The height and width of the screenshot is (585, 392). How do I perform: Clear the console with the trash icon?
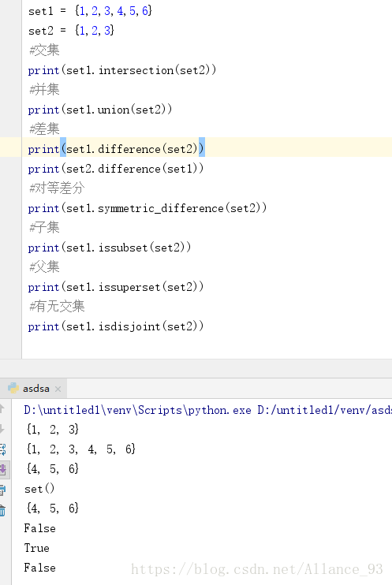tap(2, 510)
